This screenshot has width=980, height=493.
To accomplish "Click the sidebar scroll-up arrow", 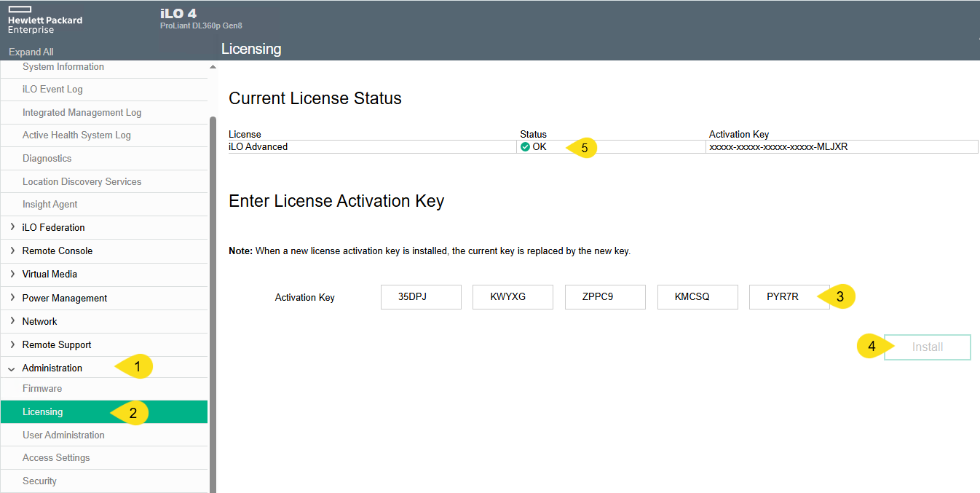I will point(213,68).
